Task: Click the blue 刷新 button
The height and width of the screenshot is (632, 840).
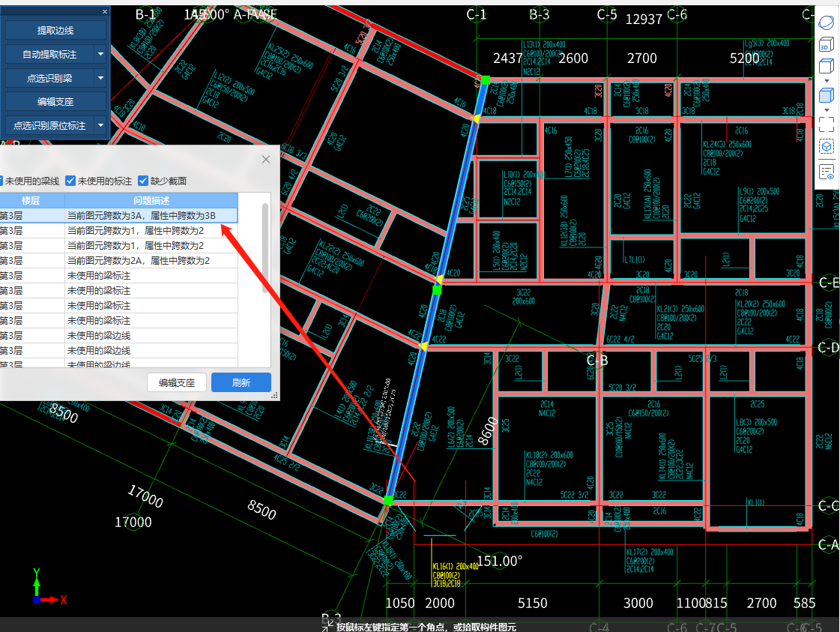Action: 241,383
